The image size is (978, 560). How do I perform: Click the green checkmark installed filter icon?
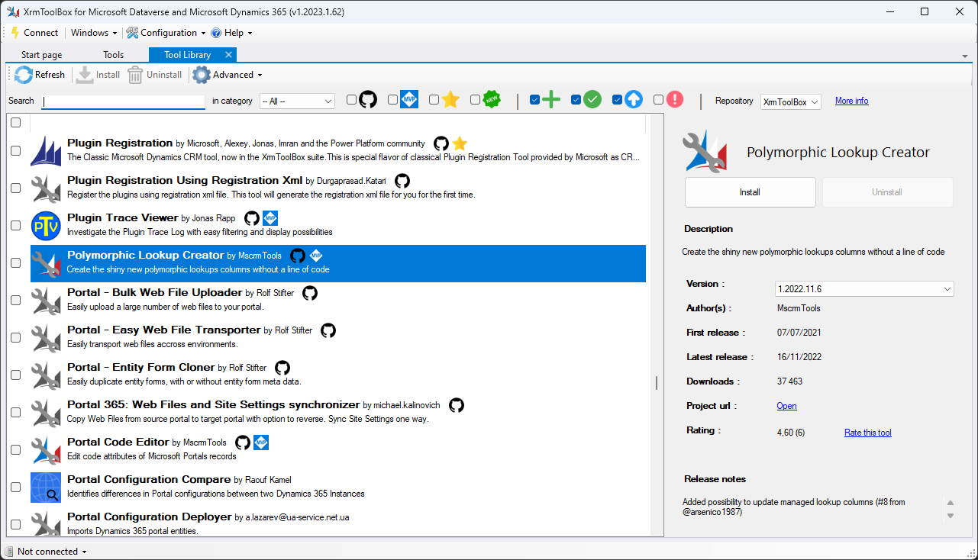(592, 100)
